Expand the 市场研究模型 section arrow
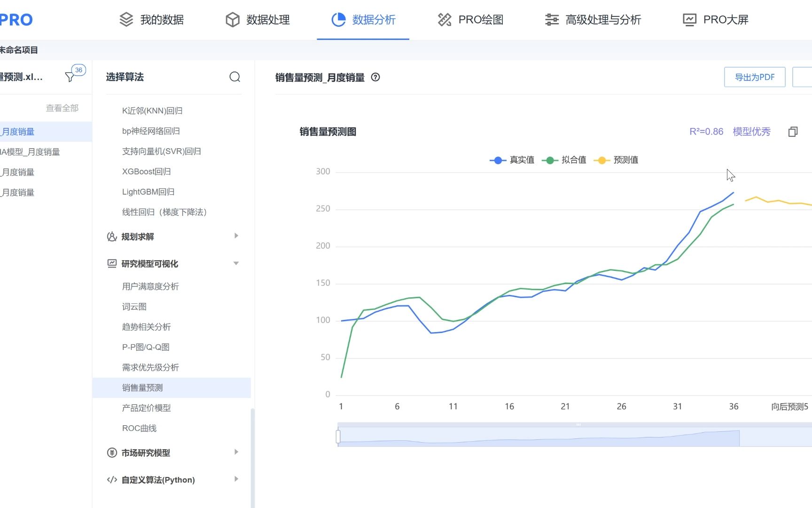Viewport: 812px width, 508px height. pyautogui.click(x=236, y=452)
